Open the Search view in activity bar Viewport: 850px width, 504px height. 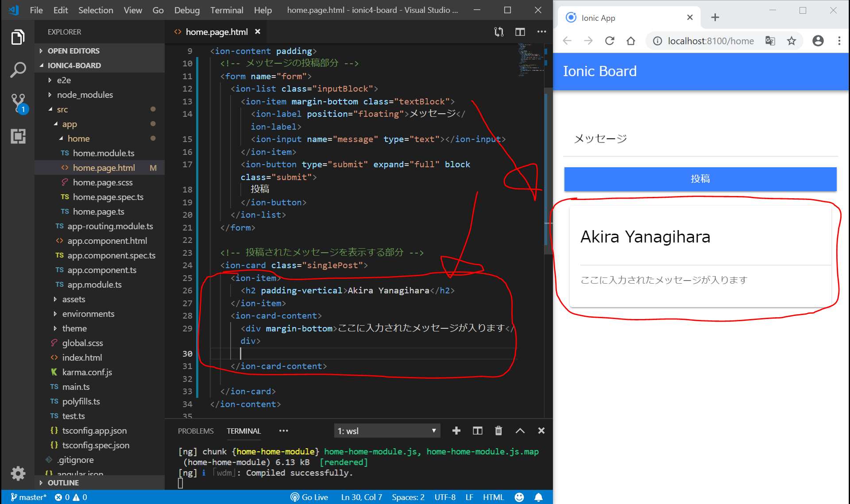point(18,69)
